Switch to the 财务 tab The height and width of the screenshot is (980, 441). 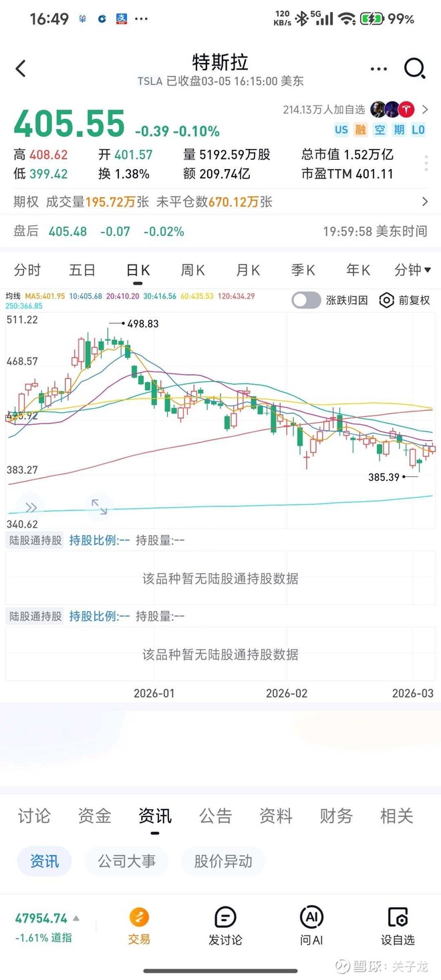click(335, 816)
